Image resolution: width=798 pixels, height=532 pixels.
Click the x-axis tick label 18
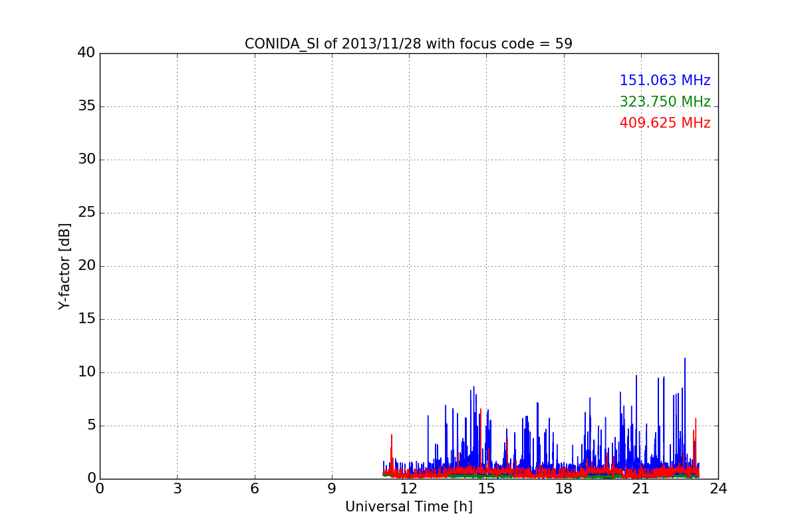click(x=564, y=489)
